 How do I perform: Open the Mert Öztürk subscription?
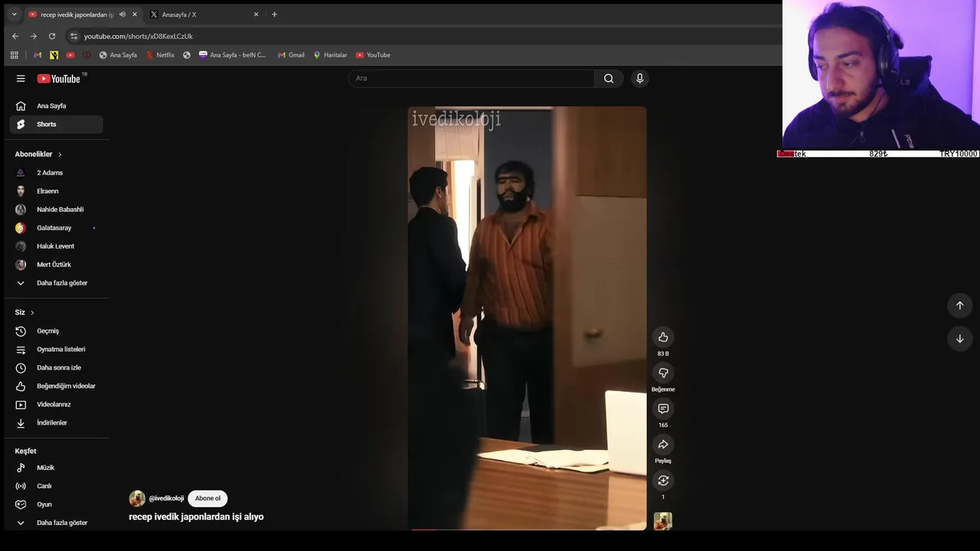tap(56, 265)
